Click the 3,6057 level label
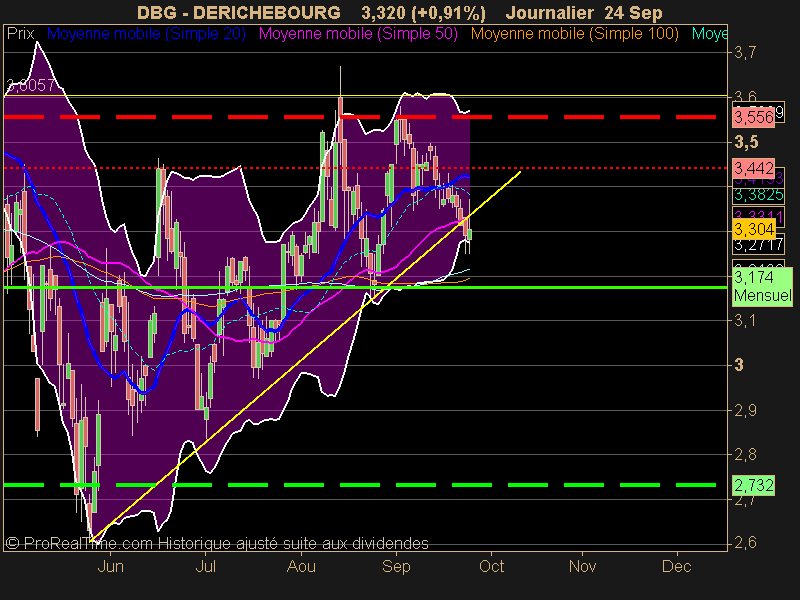This screenshot has height=600, width=800. [x=31, y=85]
